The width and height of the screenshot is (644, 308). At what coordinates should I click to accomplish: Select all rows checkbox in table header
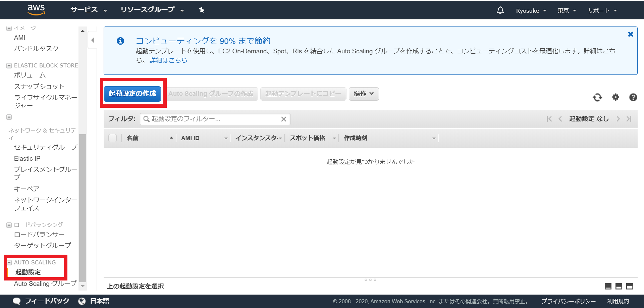[113, 138]
